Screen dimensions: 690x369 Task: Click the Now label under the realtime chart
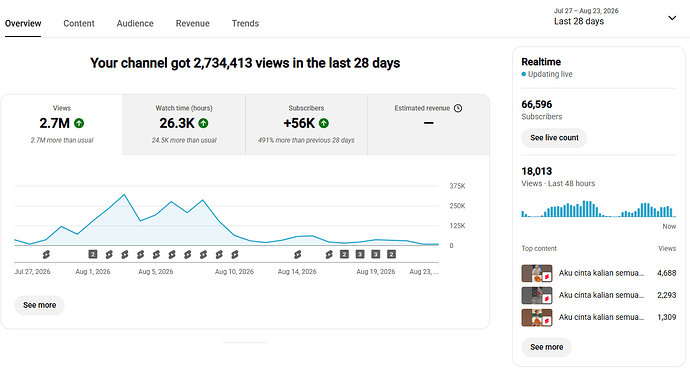[669, 226]
